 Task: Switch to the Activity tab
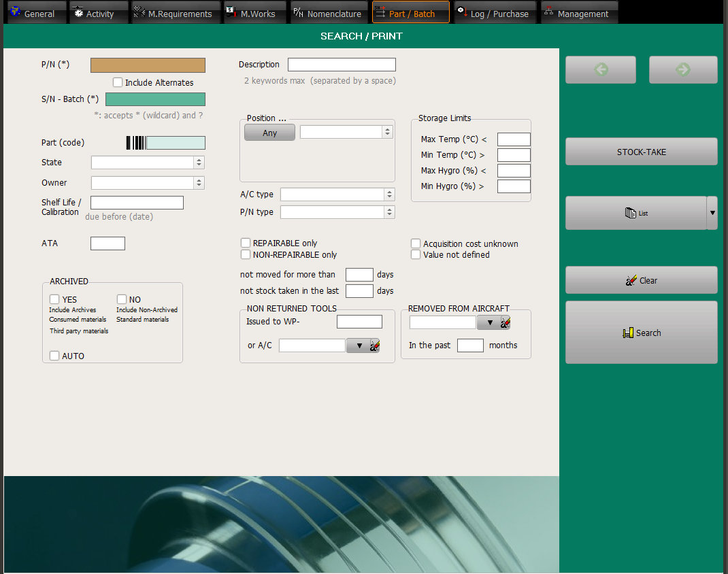99,12
